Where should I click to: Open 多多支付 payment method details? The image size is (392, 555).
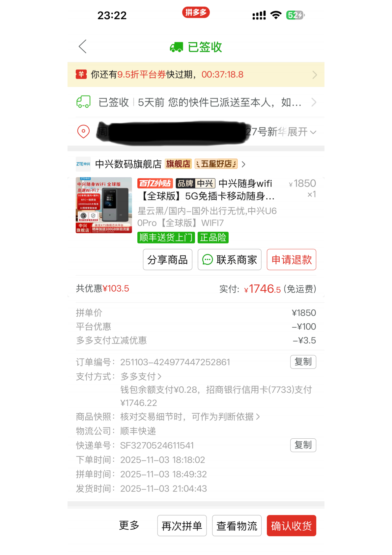141,376
